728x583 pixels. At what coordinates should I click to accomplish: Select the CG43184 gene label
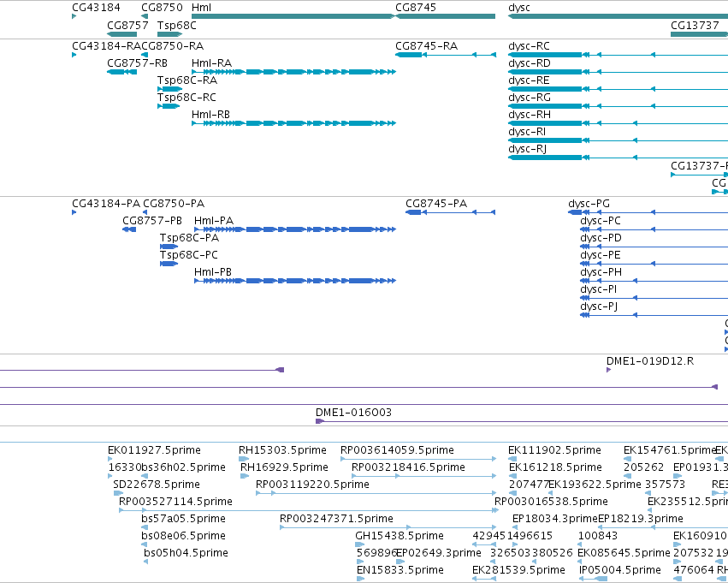[x=96, y=8]
